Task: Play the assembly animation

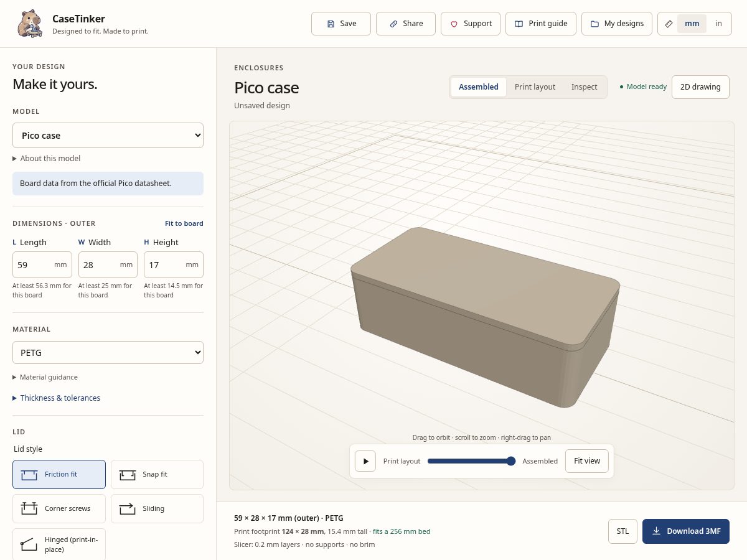Action: (x=365, y=461)
